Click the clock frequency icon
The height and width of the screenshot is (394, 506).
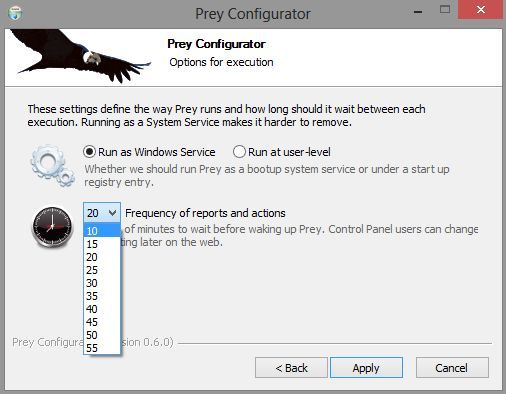pos(52,227)
